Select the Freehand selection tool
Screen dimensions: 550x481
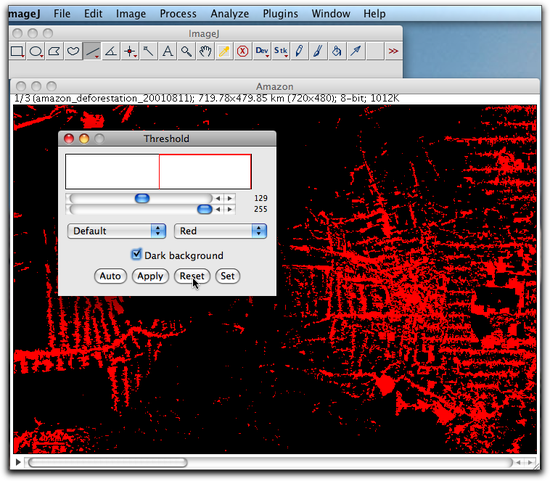click(73, 52)
